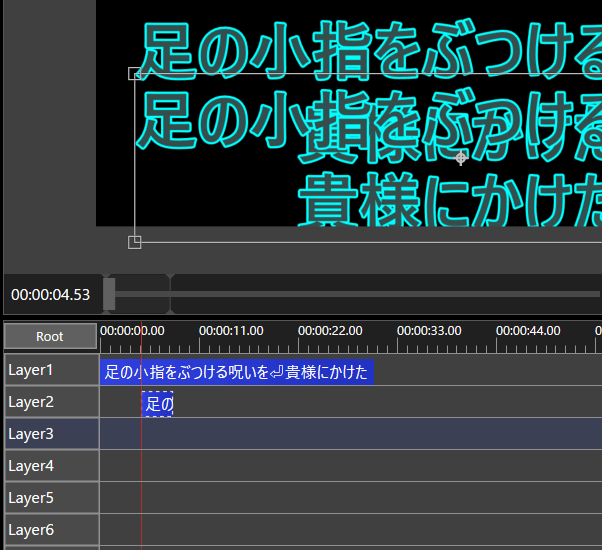Click the current timecode display 00:00:04.53
Screen dimensions: 602x550
pos(51,295)
